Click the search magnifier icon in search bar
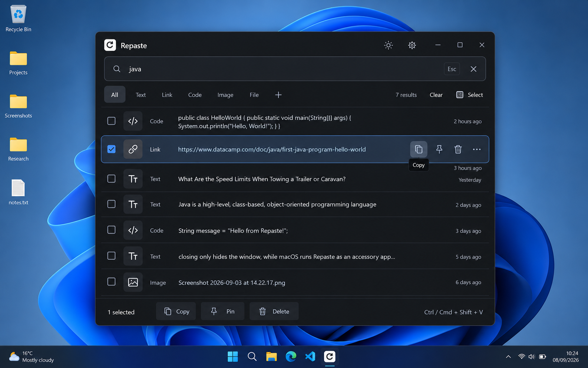Screen dimensions: 588x368 click(x=117, y=69)
